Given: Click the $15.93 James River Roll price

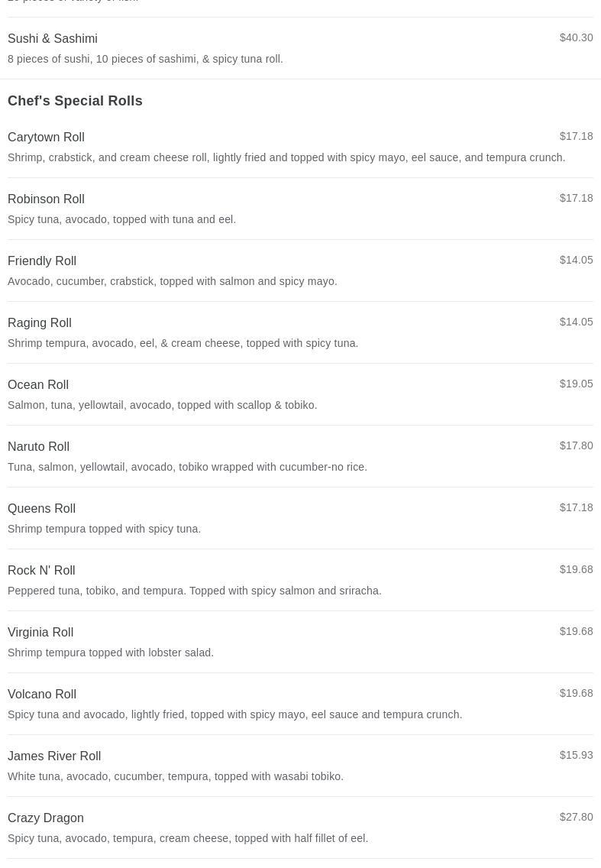Looking at the screenshot, I should [x=576, y=755].
